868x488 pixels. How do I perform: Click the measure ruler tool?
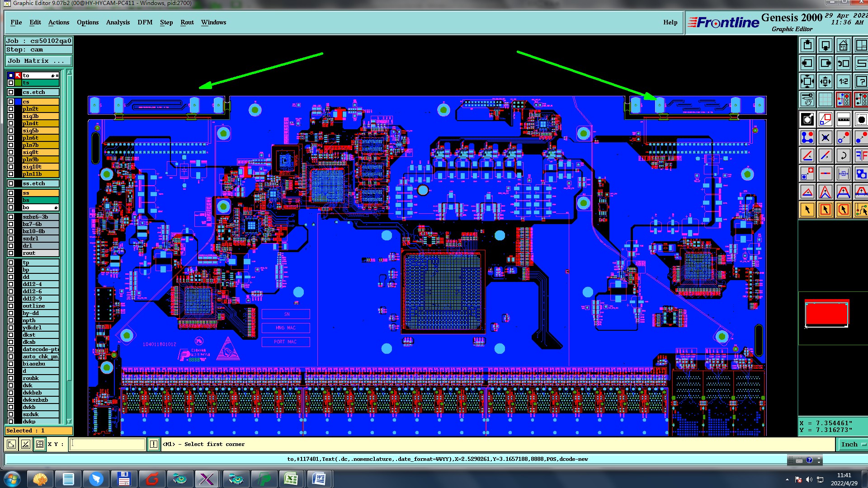[843, 120]
